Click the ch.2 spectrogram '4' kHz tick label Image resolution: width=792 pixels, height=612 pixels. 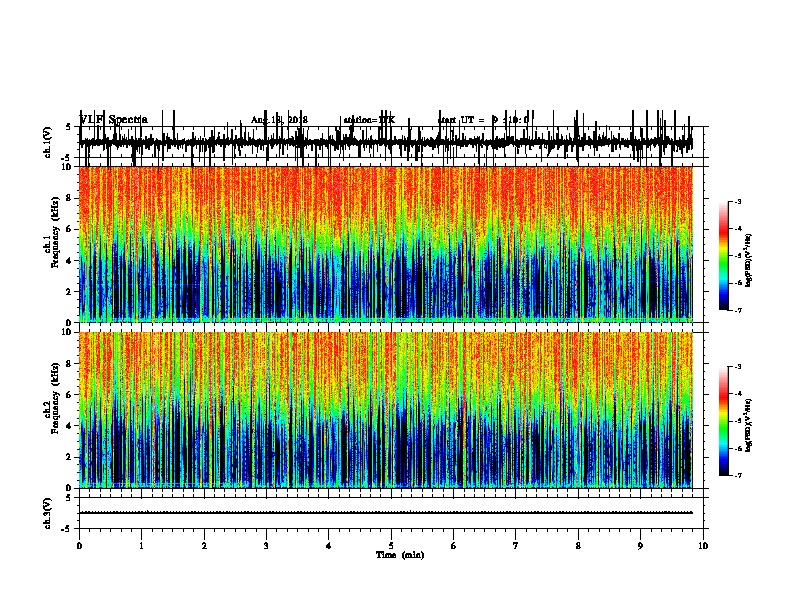[x=69, y=426]
